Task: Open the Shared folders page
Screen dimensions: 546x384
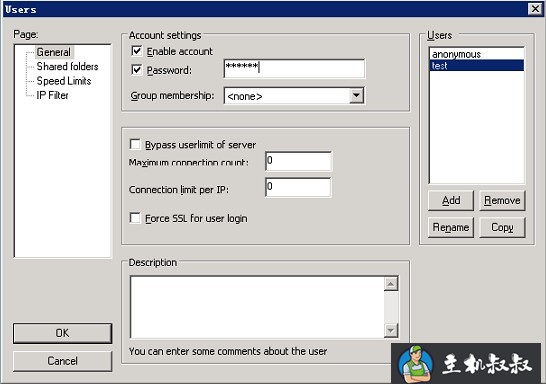Action: pyautogui.click(x=67, y=66)
